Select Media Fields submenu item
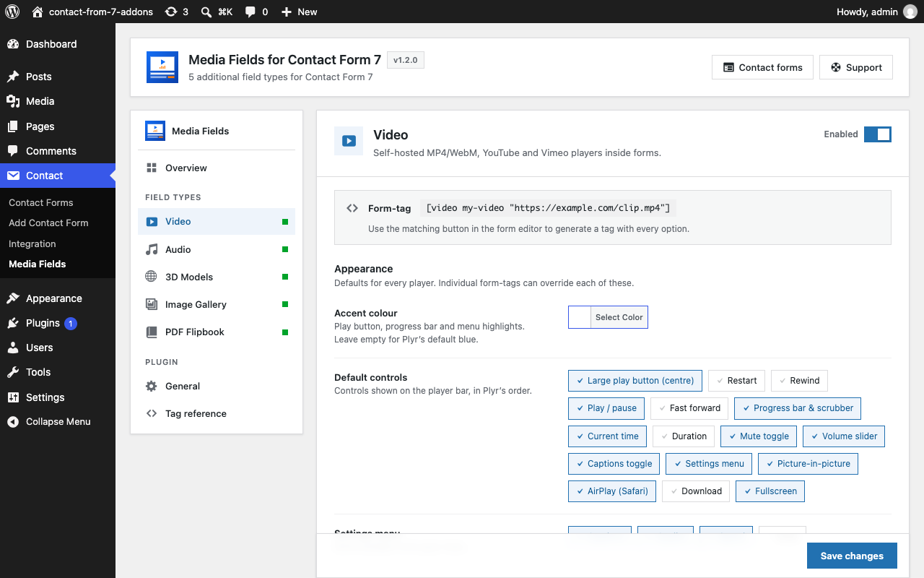The height and width of the screenshot is (578, 924). point(38,264)
